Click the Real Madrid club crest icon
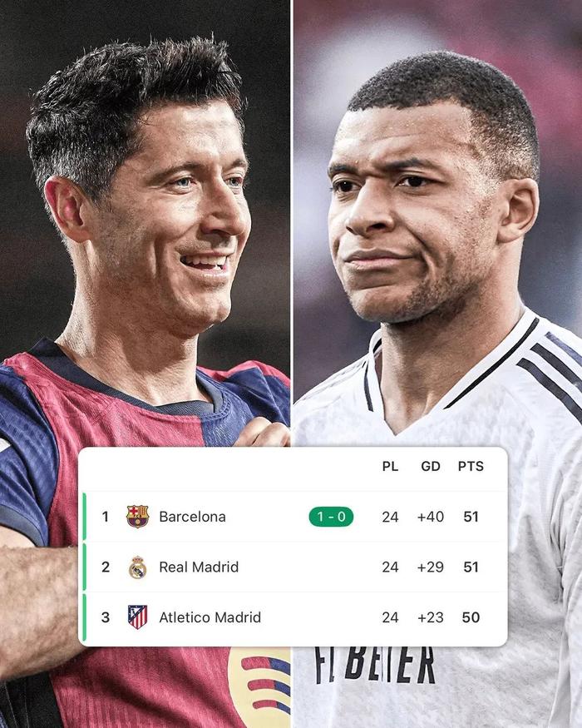 coord(137,567)
